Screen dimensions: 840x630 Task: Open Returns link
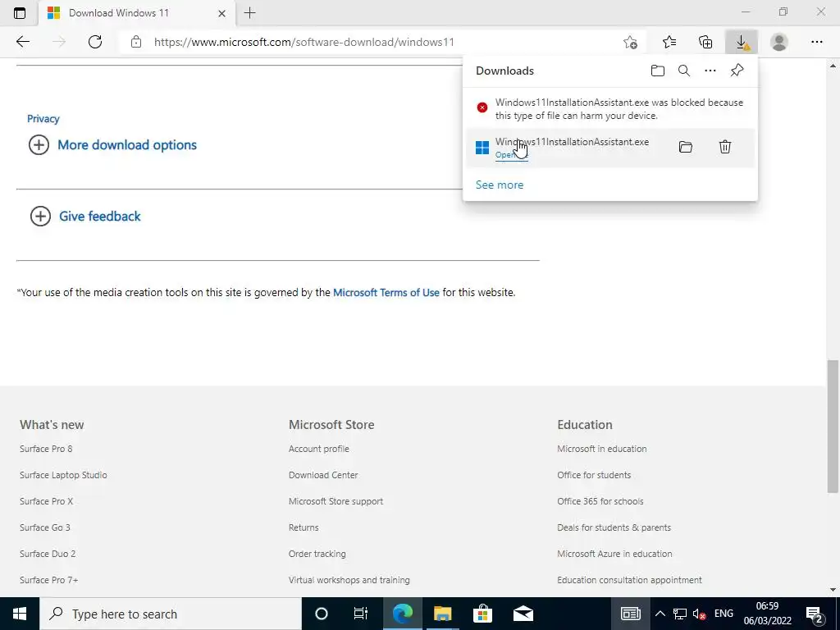coord(304,527)
